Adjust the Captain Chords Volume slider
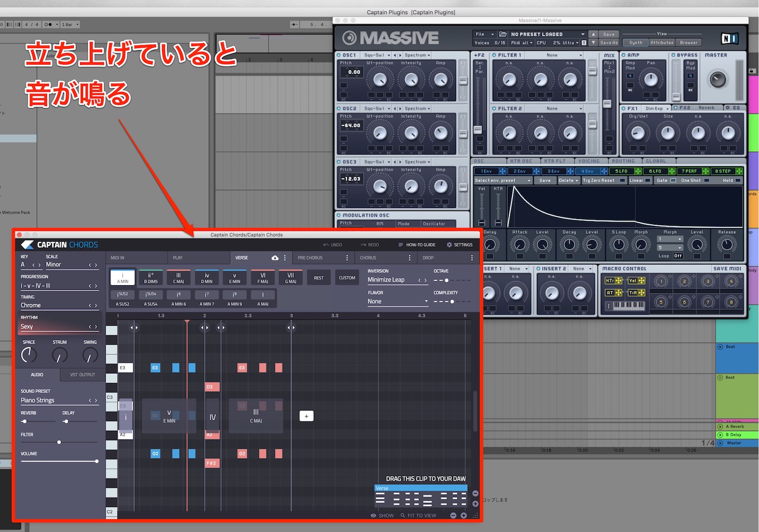The image size is (759, 532). [59, 461]
